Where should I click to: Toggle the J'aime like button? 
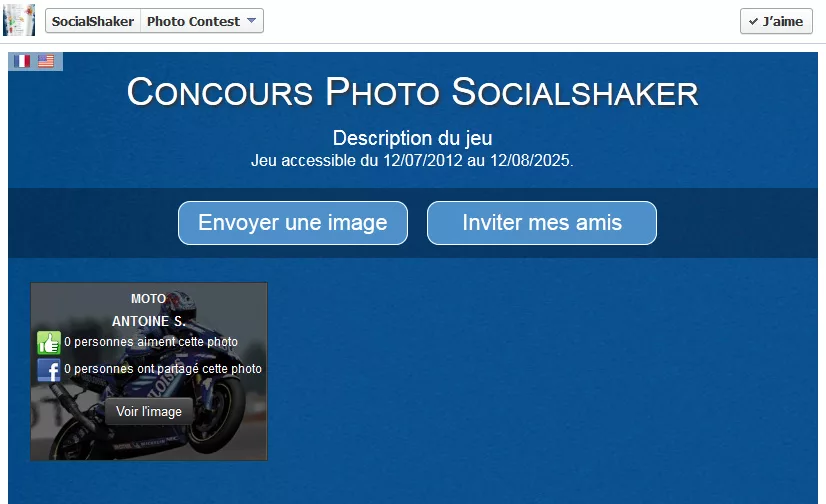pos(776,21)
